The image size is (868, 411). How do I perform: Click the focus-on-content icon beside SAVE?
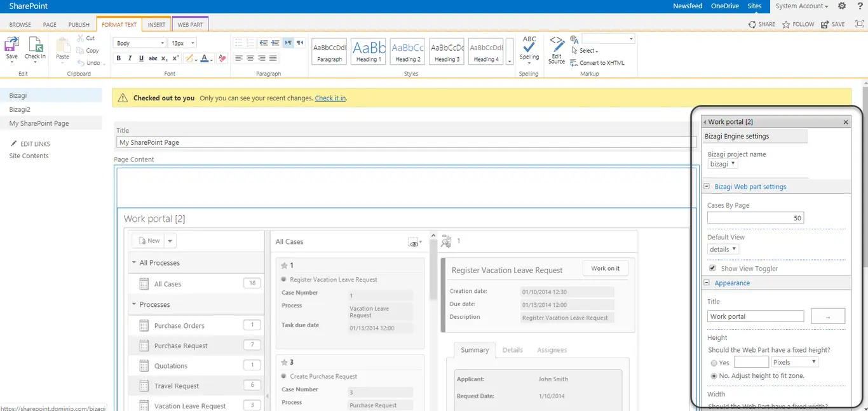pyautogui.click(x=860, y=24)
